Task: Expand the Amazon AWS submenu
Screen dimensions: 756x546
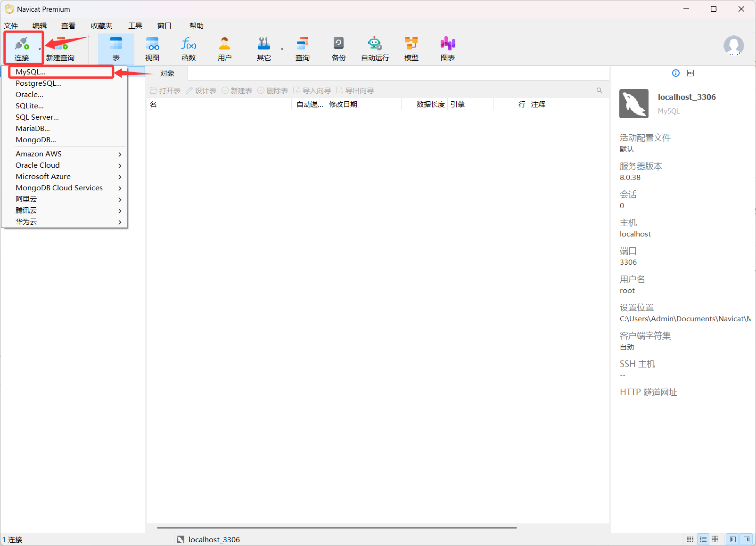Action: click(x=65, y=154)
